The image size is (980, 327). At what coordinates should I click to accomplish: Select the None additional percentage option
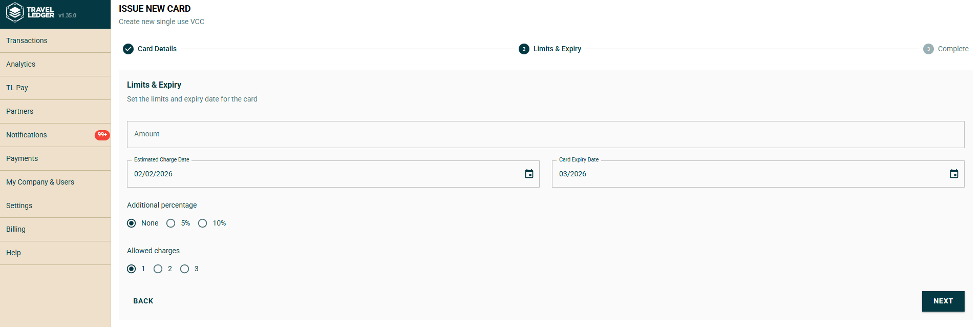tap(132, 223)
